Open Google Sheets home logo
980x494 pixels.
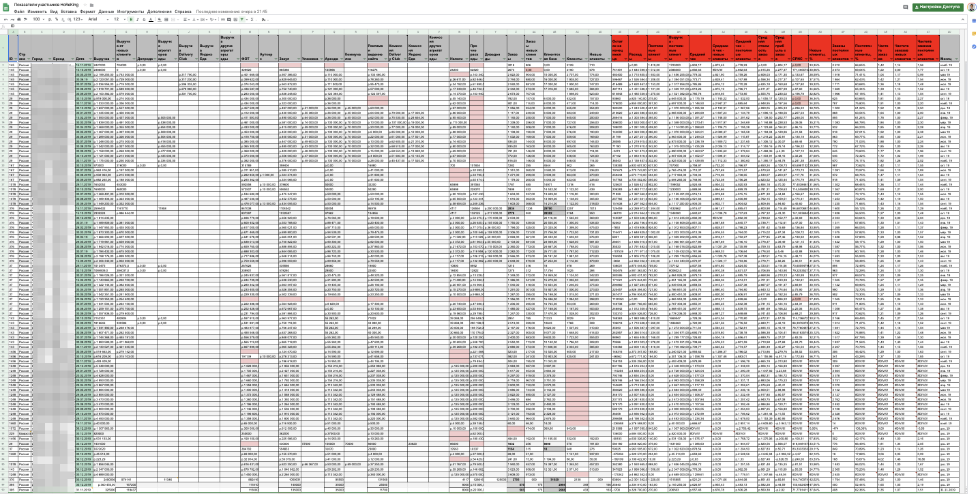click(x=6, y=8)
